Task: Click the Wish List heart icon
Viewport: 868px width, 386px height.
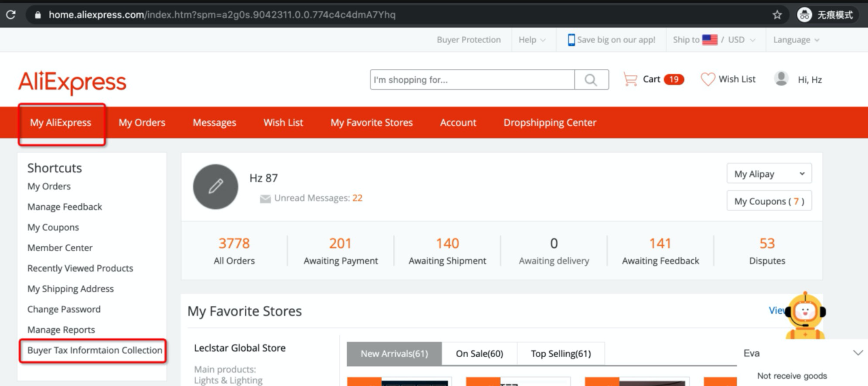Action: [x=707, y=79]
